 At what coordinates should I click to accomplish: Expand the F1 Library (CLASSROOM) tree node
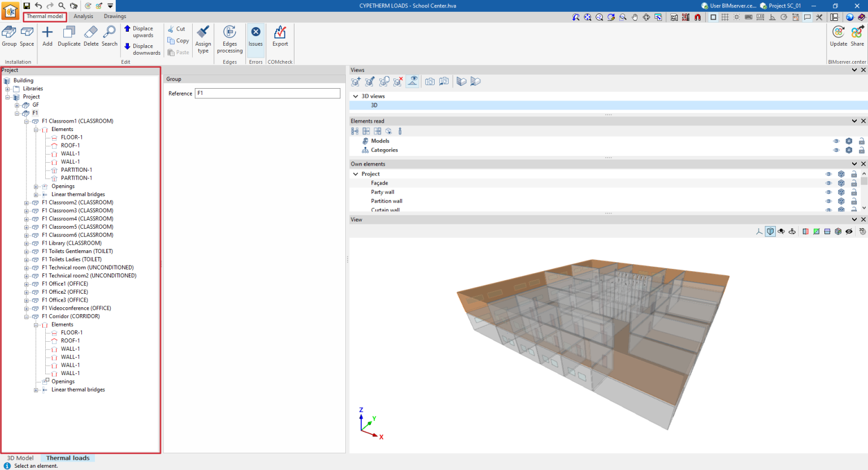[x=26, y=243]
